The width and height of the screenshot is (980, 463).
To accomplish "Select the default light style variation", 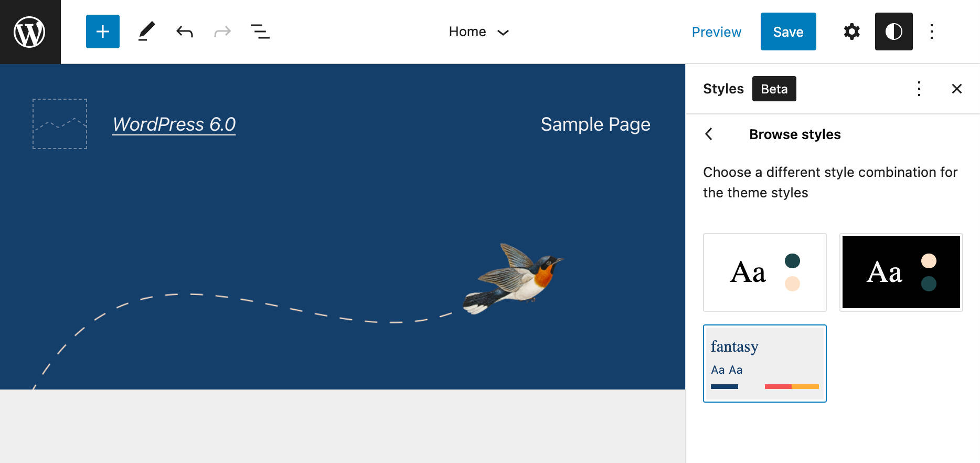I will pyautogui.click(x=764, y=272).
